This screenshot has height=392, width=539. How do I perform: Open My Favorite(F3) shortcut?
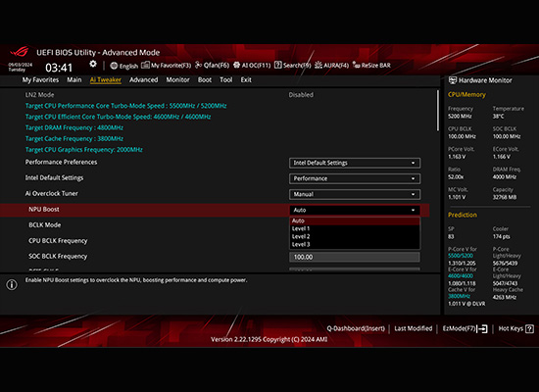click(x=166, y=66)
